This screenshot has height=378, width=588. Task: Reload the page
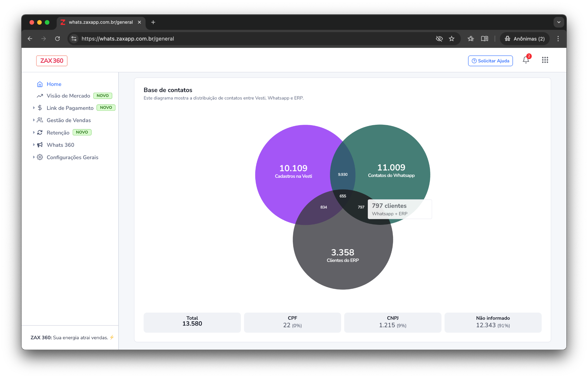click(x=57, y=39)
